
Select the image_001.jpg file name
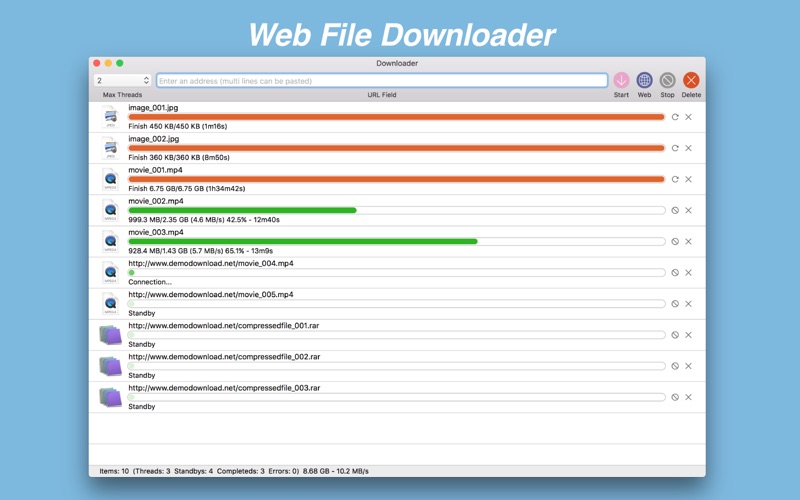click(153, 108)
